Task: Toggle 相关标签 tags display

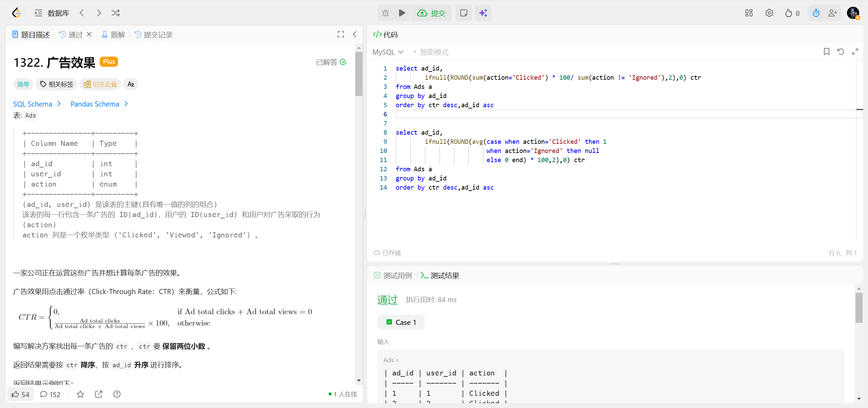Action: point(57,84)
